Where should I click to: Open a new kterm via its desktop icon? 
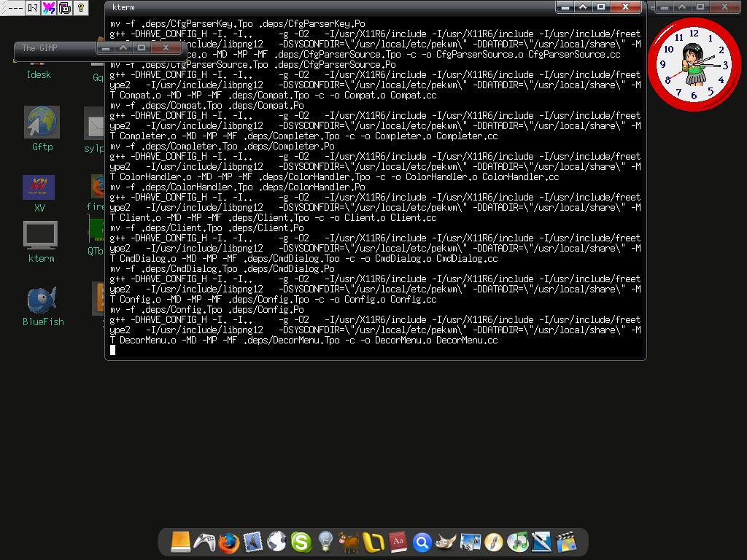(x=39, y=235)
